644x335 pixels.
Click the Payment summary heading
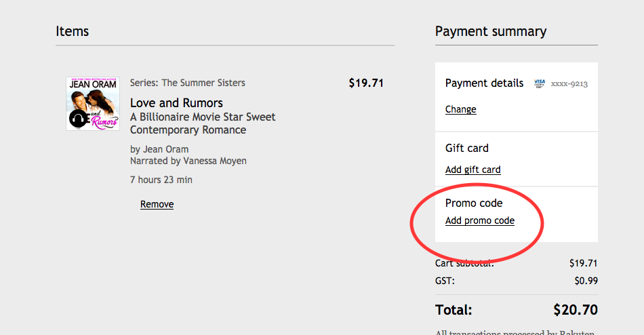[490, 31]
